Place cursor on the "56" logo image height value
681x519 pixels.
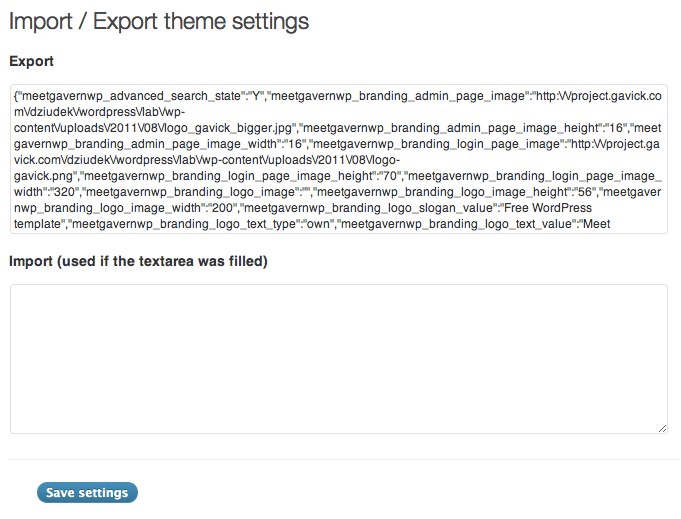[x=582, y=192]
